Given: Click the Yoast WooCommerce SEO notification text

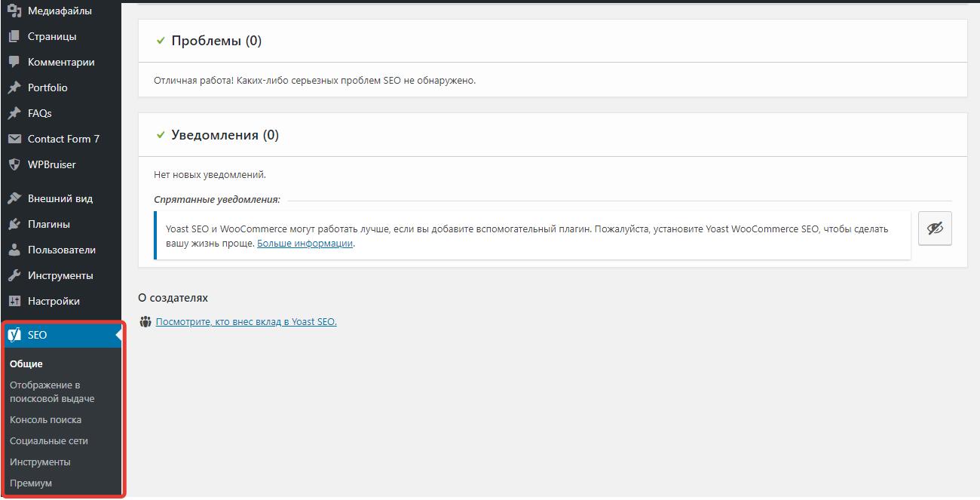Looking at the screenshot, I should coord(528,235).
